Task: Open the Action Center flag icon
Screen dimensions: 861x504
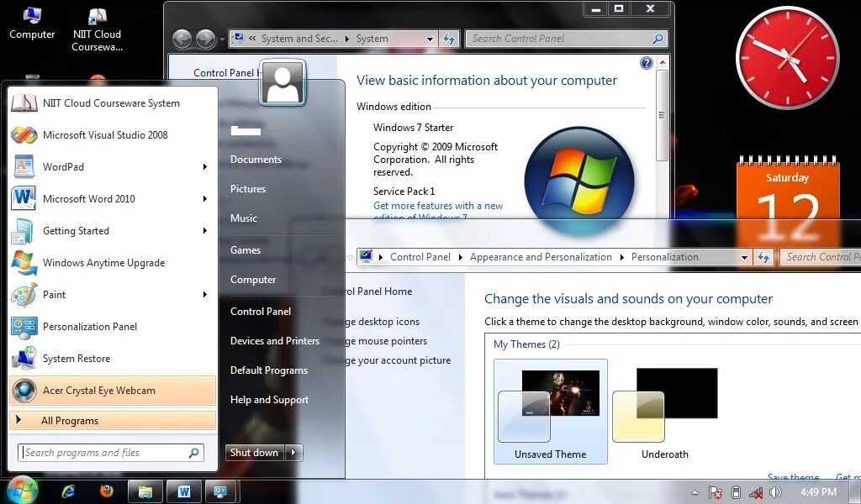Action: pos(715,492)
